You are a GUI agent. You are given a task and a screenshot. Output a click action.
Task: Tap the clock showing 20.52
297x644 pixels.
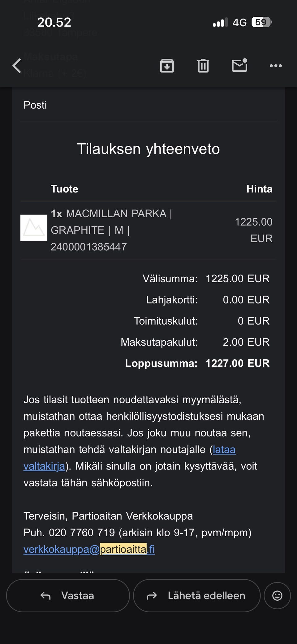click(x=54, y=22)
